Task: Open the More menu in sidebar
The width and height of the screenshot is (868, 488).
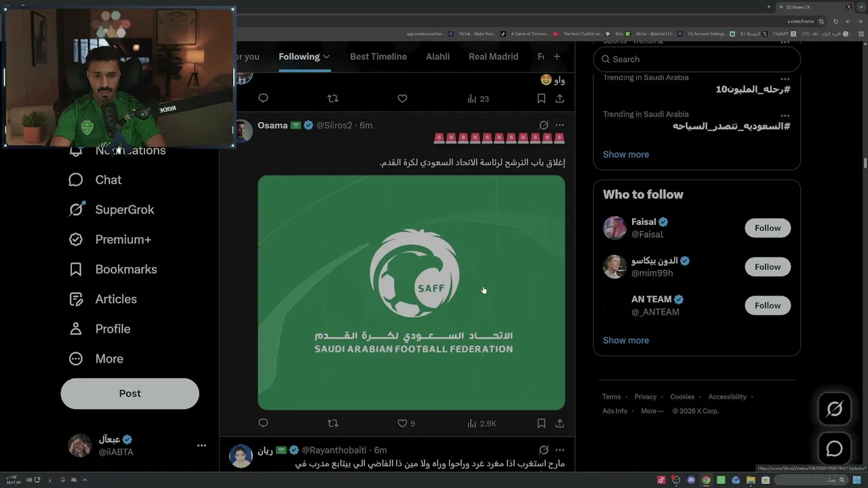Action: [96, 359]
